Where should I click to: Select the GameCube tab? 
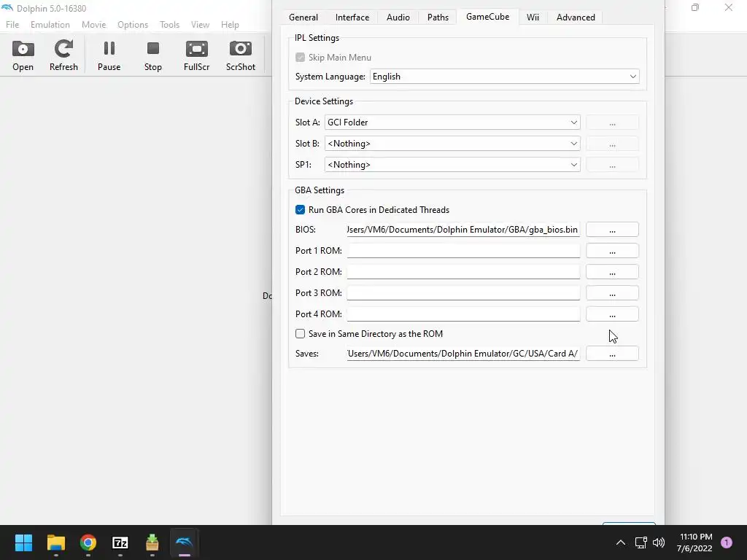[x=487, y=17]
